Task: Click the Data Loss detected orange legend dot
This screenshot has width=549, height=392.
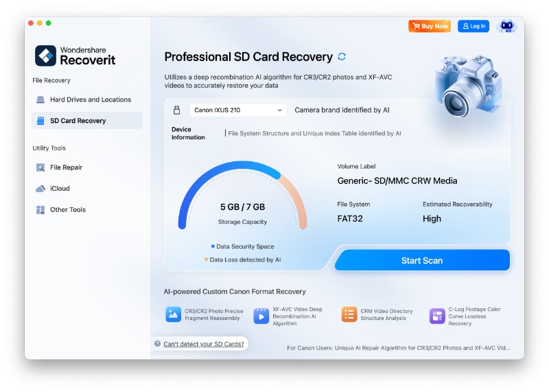Action: tap(207, 260)
